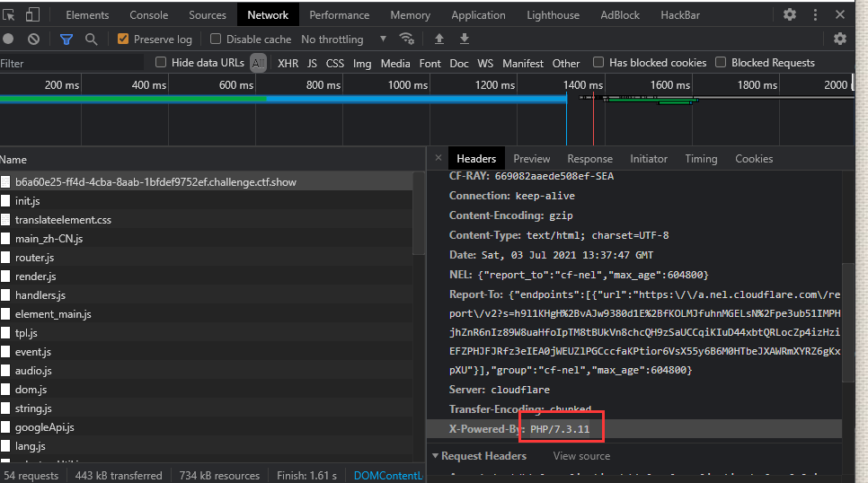Filter requests by XHR

tap(288, 63)
